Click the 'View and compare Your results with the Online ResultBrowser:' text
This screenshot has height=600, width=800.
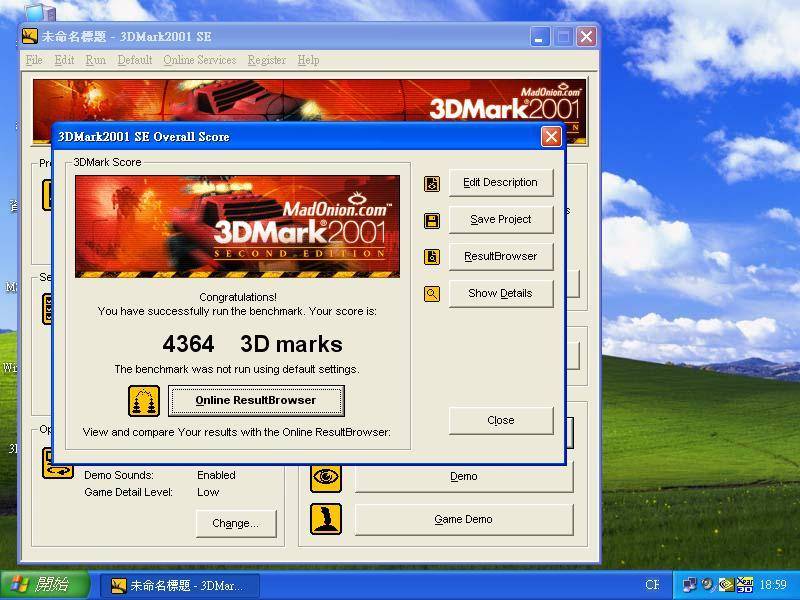coord(237,432)
